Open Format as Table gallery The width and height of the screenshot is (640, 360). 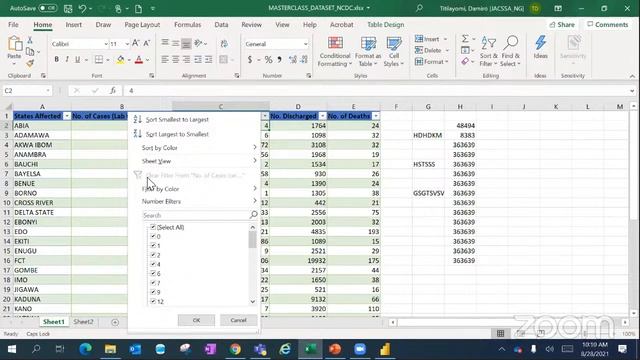(368, 51)
